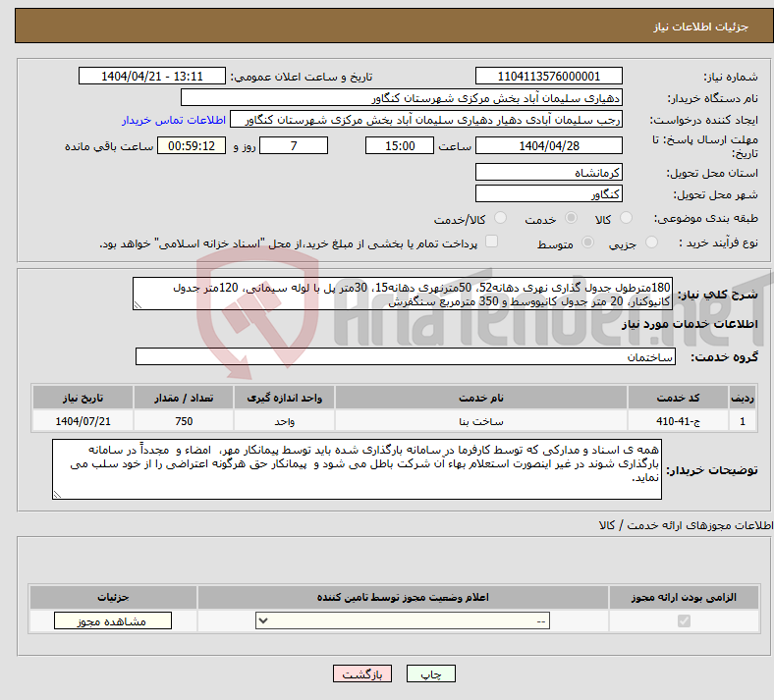Image resolution: width=774 pixels, height=700 pixels.
Task: Click the deadline hour 15:00 field
Action: (x=400, y=145)
